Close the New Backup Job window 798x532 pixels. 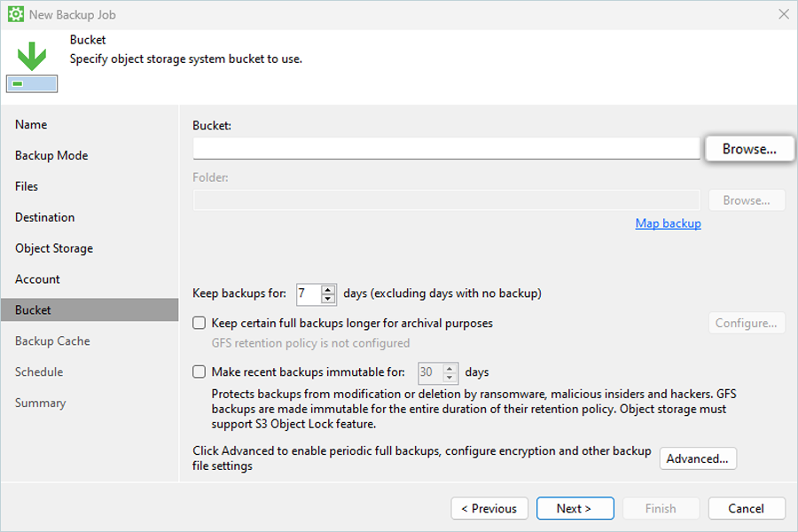784,14
